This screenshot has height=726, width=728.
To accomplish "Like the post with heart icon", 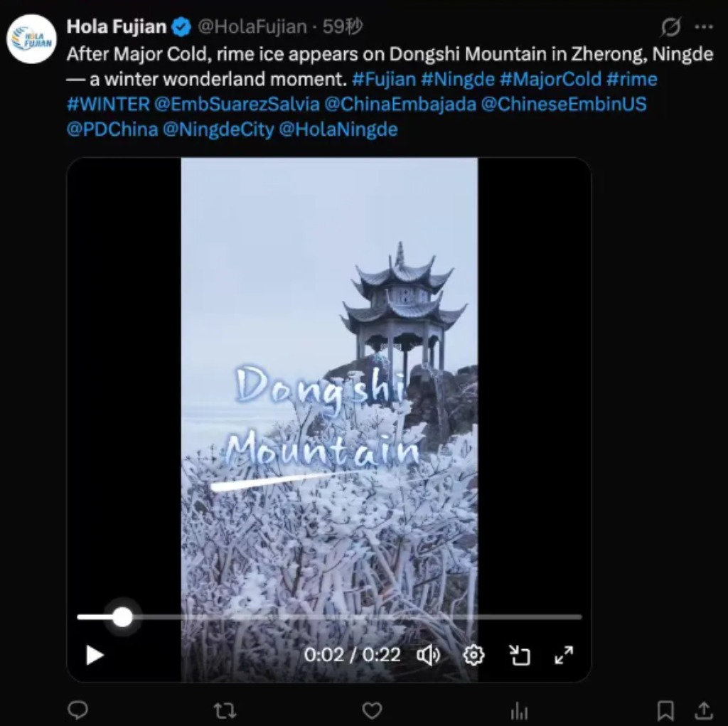I will pos(372,710).
